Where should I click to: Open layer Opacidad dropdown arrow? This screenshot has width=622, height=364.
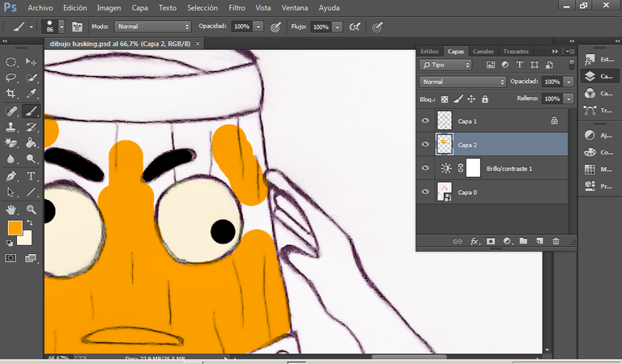[569, 82]
